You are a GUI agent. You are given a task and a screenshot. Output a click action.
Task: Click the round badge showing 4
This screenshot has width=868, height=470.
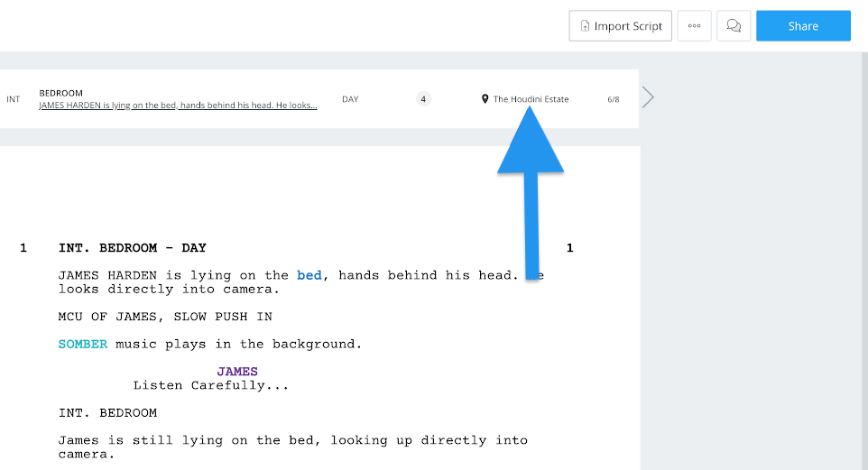tap(423, 99)
